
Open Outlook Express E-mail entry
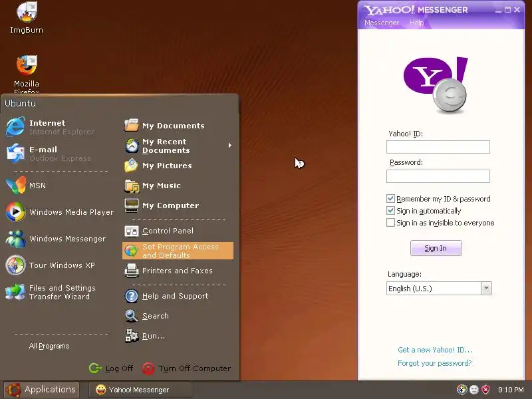click(x=48, y=154)
